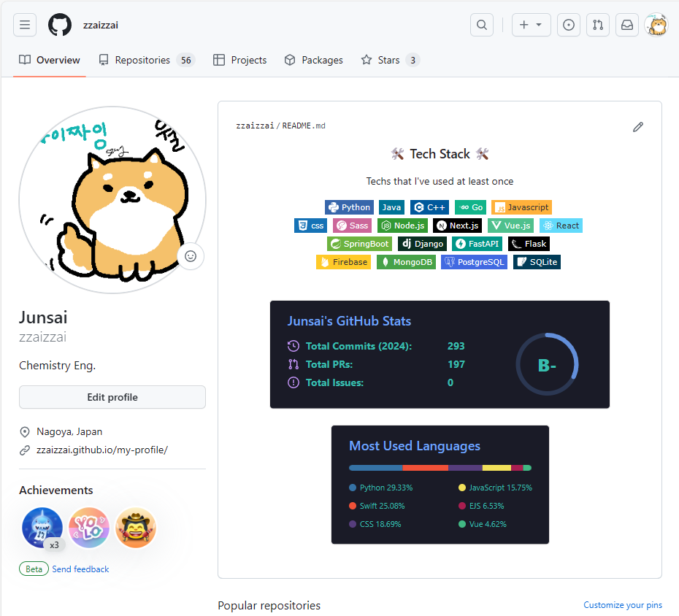
Task: Click the Flask tech badge
Action: (x=529, y=244)
